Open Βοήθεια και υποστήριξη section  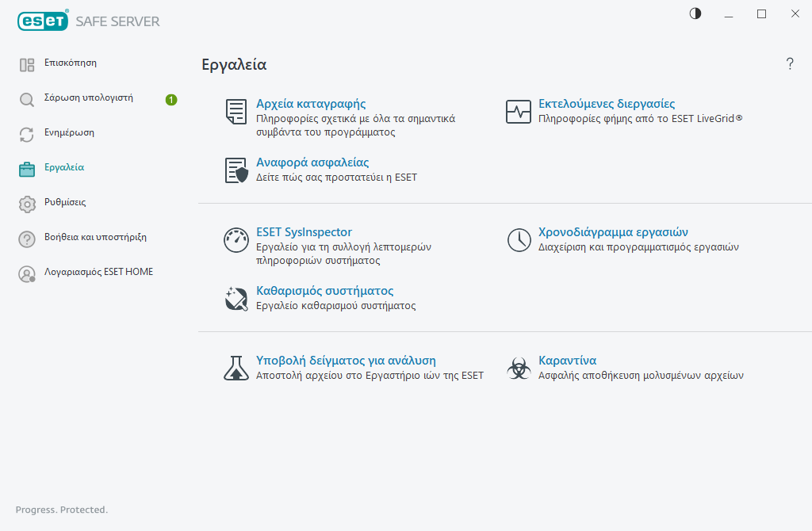95,237
